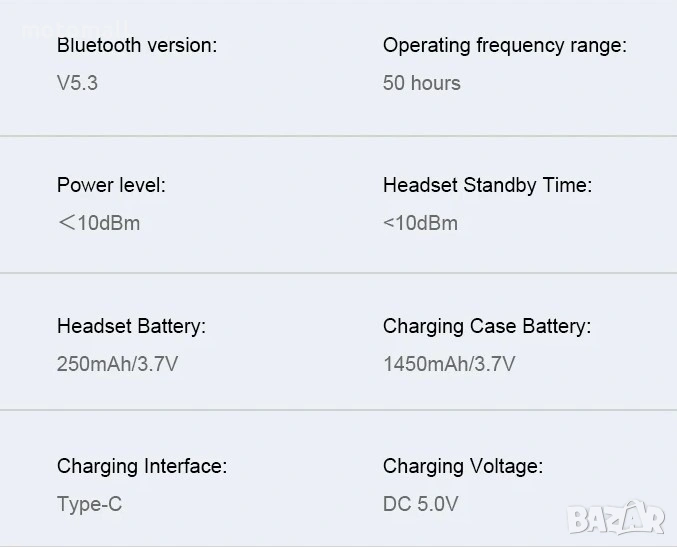Select the 'Charging Interface:' label
The width and height of the screenshot is (677, 547).
pyautogui.click(x=142, y=466)
